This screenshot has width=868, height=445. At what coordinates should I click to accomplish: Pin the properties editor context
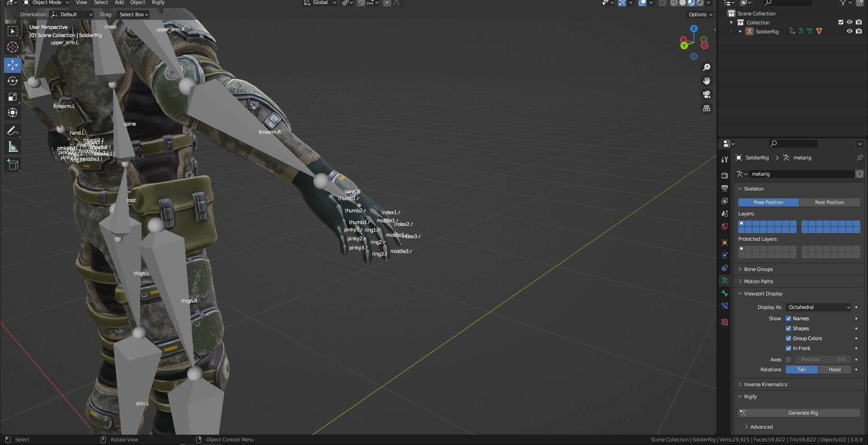pos(859,158)
